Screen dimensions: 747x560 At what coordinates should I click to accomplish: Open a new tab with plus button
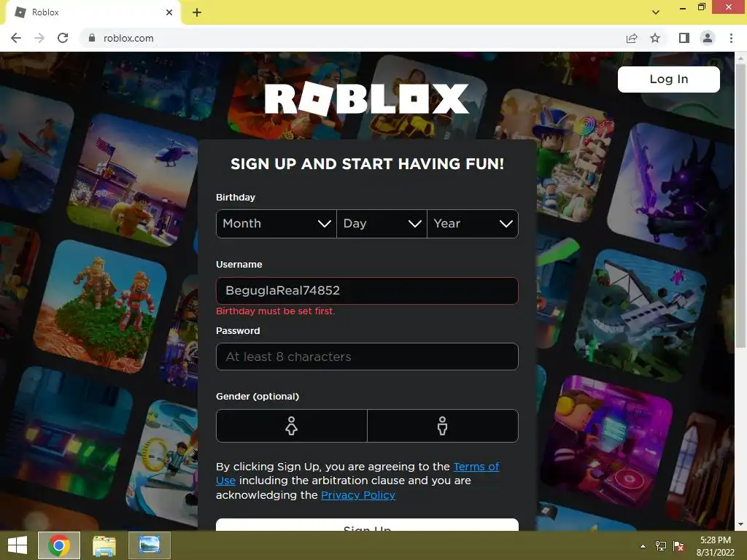(197, 12)
